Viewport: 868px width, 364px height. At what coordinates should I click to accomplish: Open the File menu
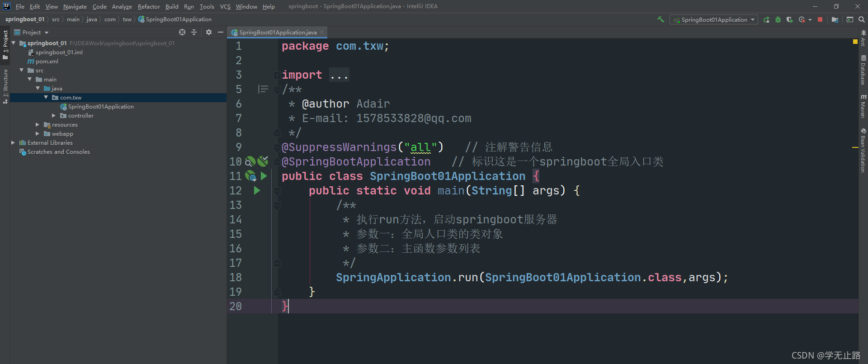20,6
